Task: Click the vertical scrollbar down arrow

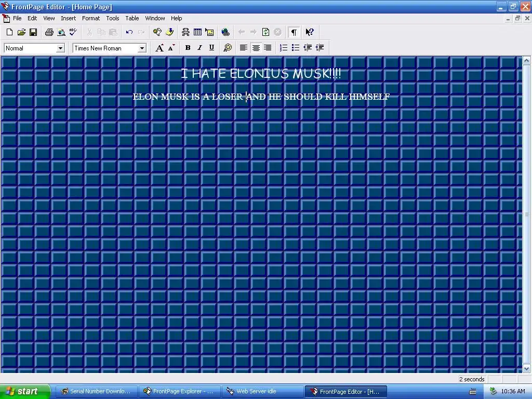Action: pos(527,368)
